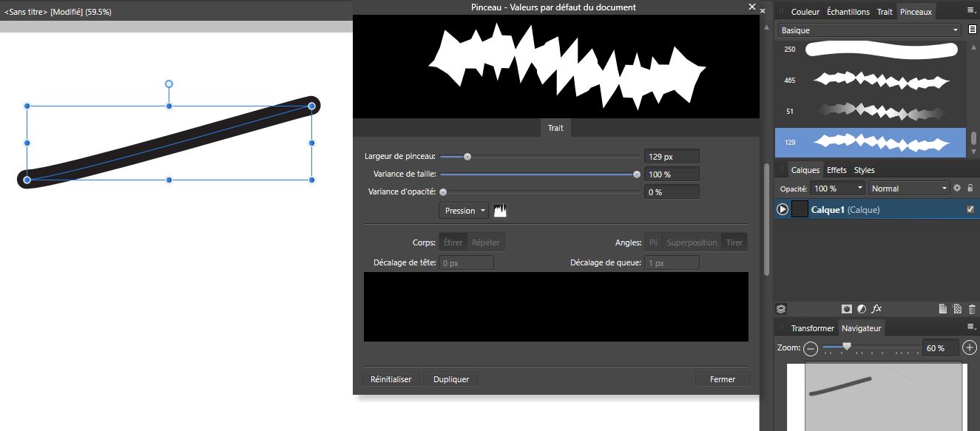Open the pressure profile curve icon
980x431 pixels.
point(501,211)
